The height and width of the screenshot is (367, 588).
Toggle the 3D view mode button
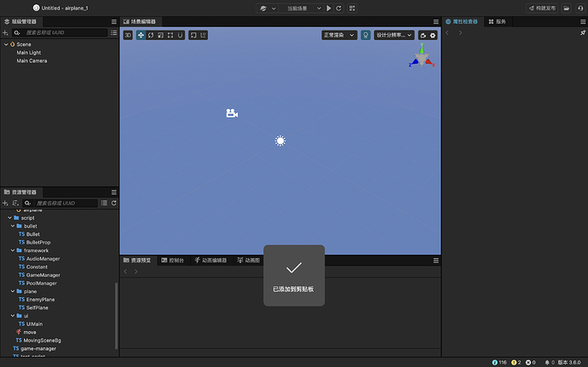pyautogui.click(x=128, y=35)
